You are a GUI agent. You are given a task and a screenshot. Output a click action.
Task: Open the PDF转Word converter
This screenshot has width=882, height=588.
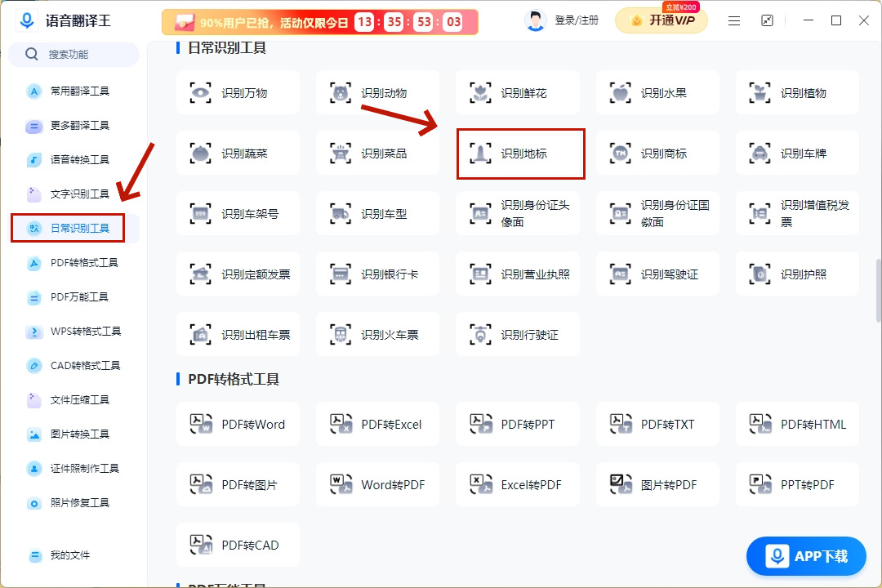pos(238,425)
